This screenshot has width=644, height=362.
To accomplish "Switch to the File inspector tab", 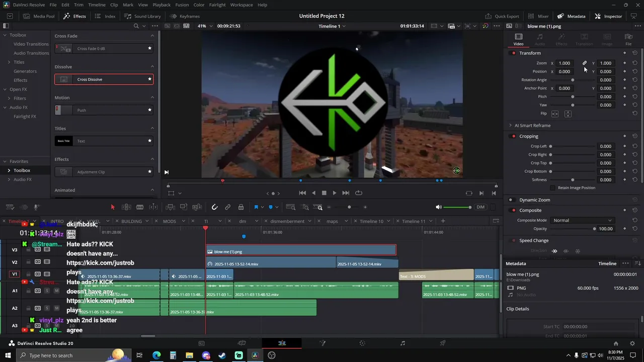I will (628, 39).
